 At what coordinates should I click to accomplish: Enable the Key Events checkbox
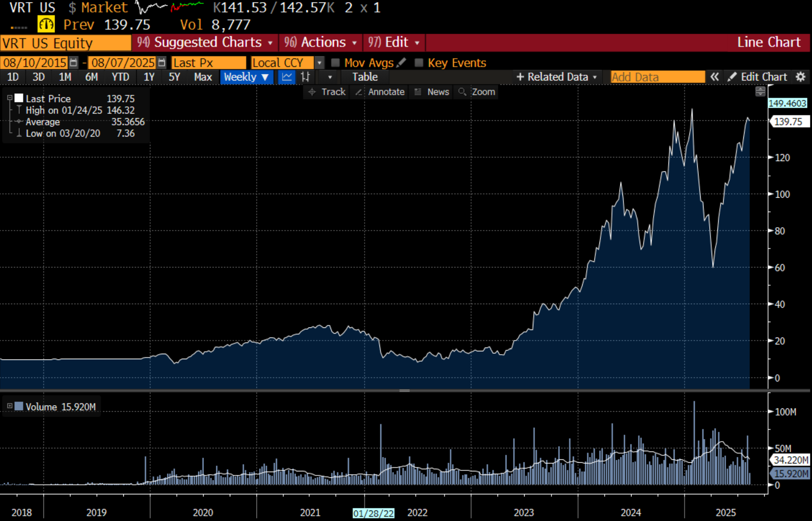(x=419, y=62)
